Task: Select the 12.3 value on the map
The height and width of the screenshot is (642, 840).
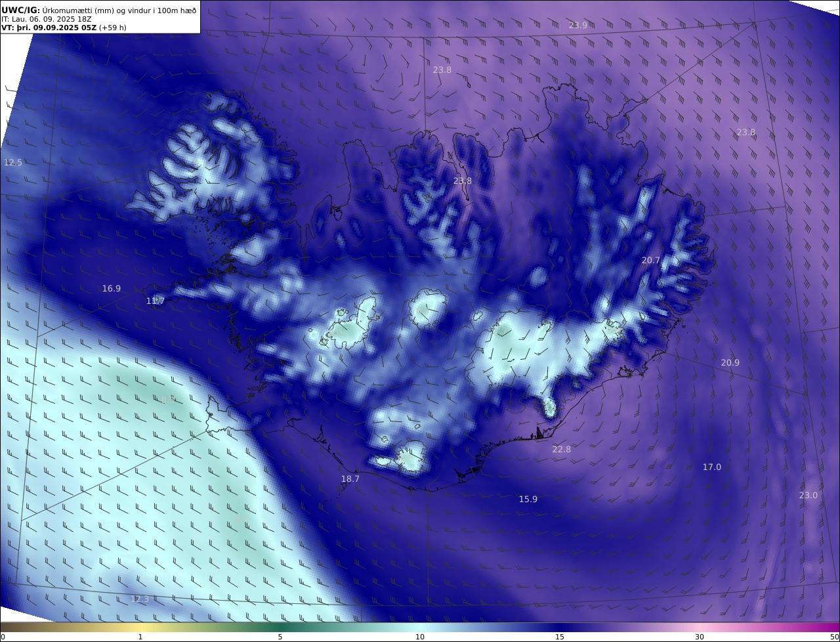Action: point(140,599)
